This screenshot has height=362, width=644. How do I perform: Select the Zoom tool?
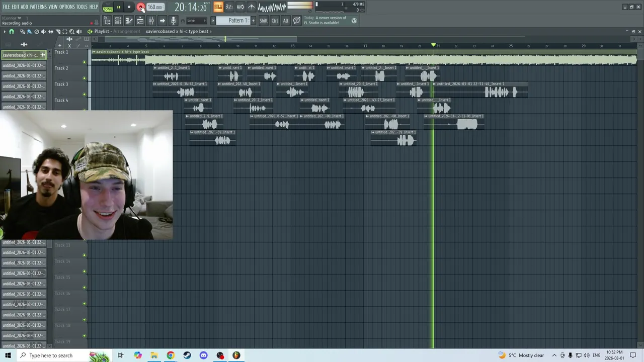tap(72, 32)
